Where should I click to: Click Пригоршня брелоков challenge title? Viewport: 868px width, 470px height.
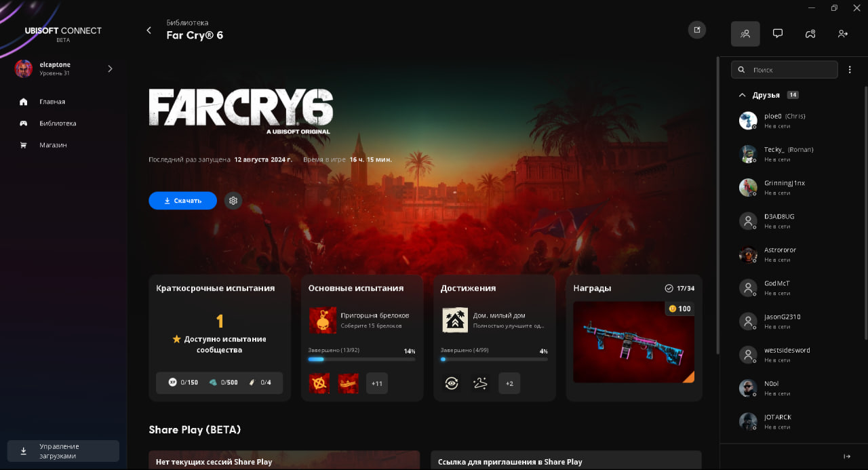(375, 315)
